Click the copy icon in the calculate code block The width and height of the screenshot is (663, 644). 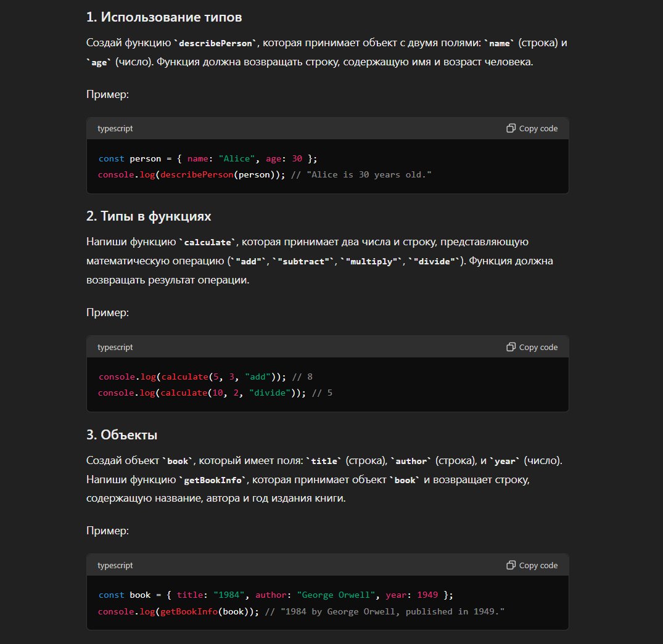click(x=511, y=347)
